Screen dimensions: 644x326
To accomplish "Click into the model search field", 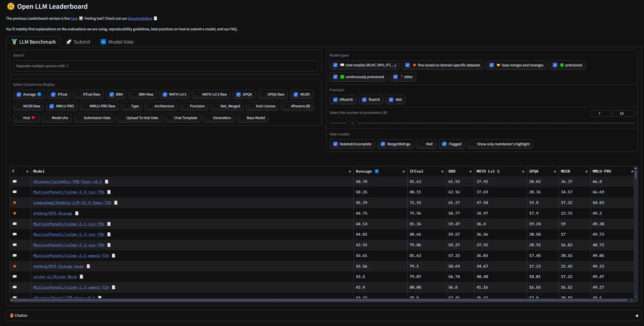I will [x=165, y=66].
